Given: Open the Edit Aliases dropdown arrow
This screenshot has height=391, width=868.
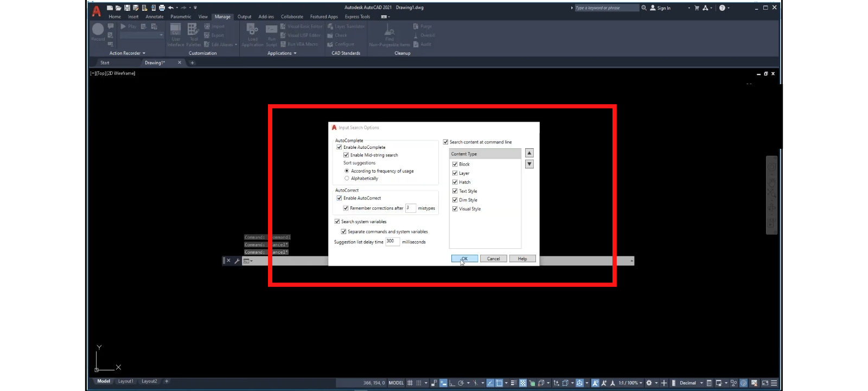Looking at the screenshot, I should (x=236, y=45).
